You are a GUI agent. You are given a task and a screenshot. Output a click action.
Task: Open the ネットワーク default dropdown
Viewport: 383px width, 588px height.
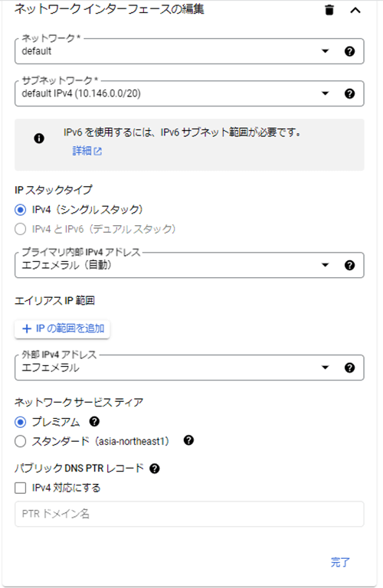[x=189, y=51]
